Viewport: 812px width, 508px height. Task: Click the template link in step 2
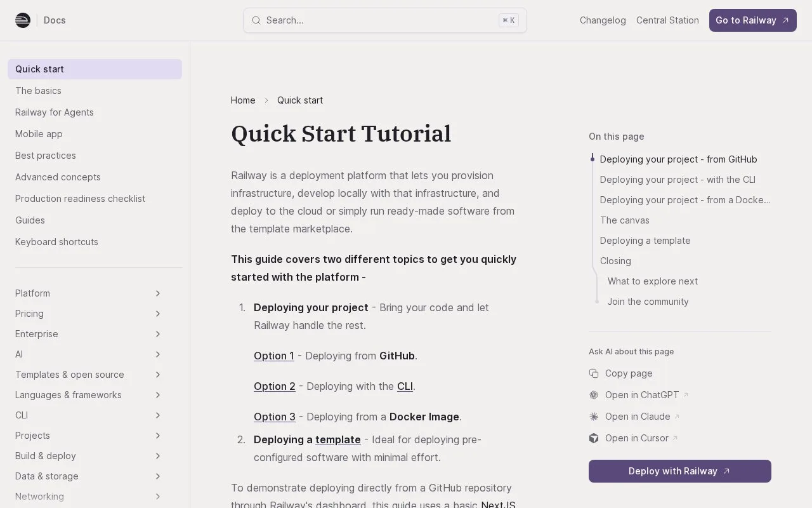click(338, 439)
